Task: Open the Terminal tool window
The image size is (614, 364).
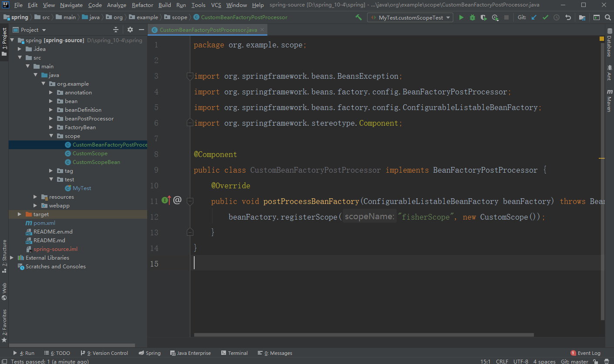Action: [x=234, y=353]
